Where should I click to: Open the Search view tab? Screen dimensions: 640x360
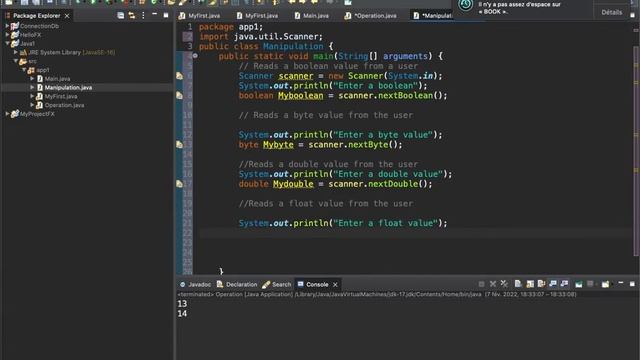tap(277, 284)
